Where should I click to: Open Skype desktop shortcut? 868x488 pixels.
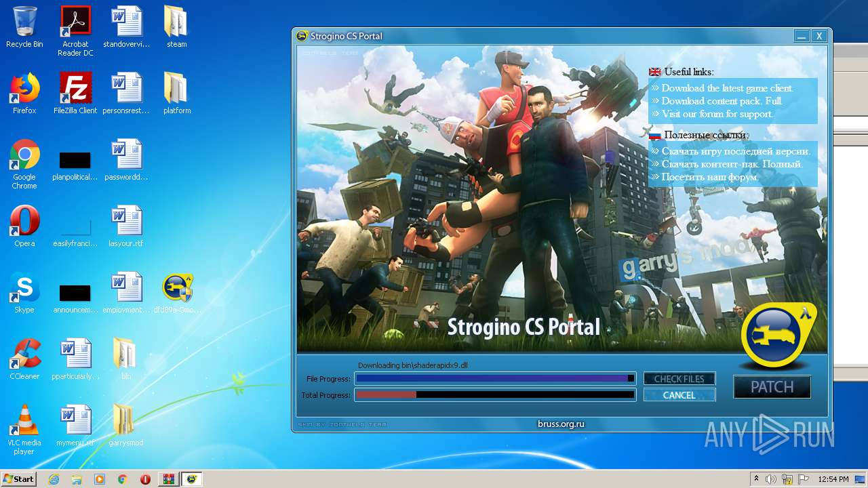click(x=24, y=293)
